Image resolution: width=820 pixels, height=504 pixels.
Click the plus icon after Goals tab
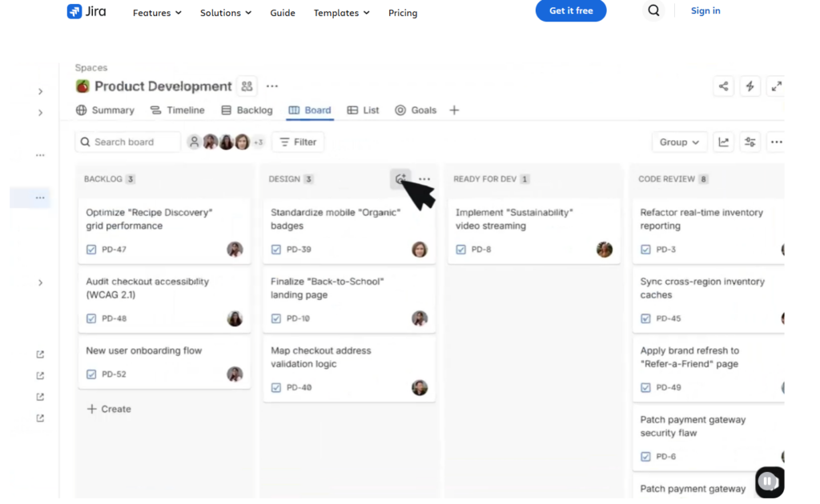(x=454, y=110)
